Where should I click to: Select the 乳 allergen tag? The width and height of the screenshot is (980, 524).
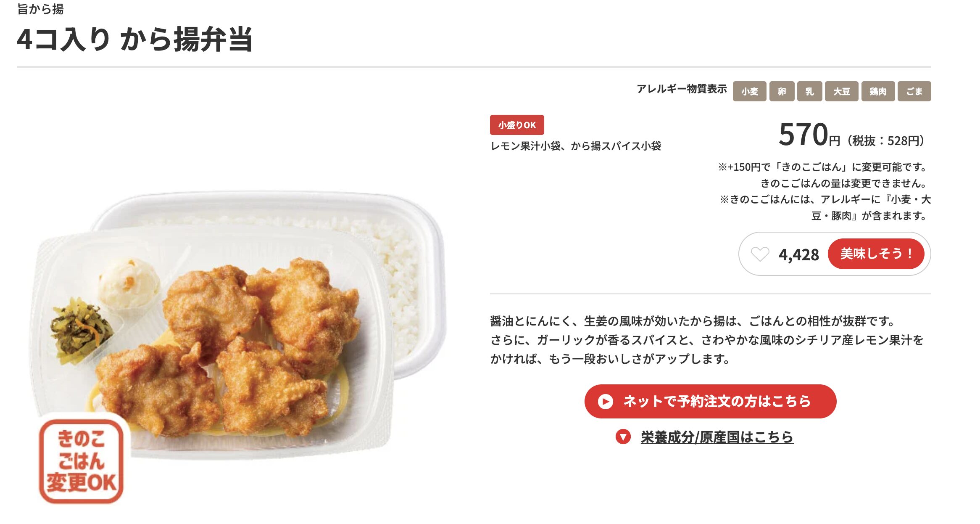810,91
